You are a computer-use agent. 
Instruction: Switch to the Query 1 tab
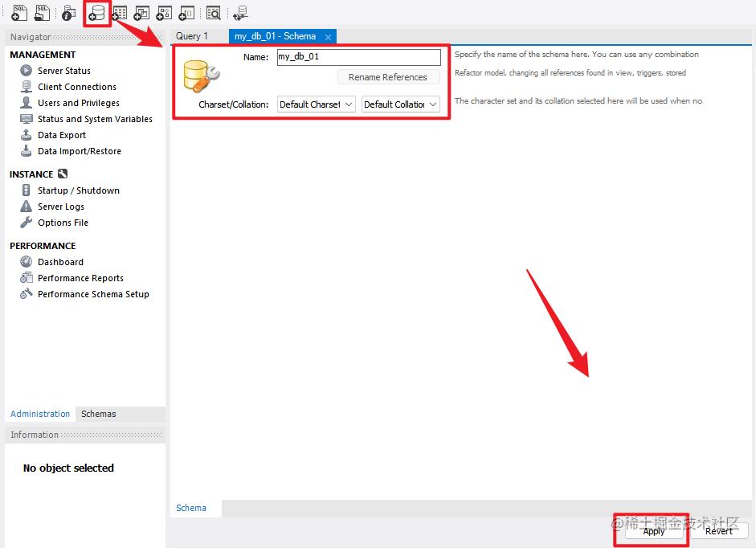point(193,35)
